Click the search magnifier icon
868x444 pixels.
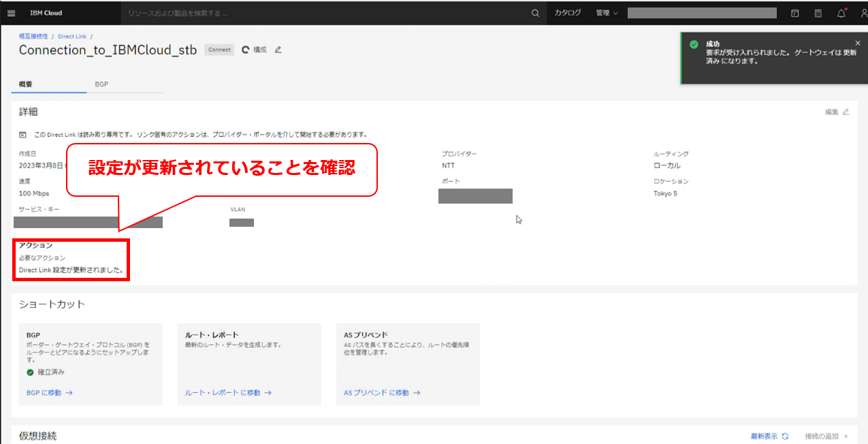pyautogui.click(x=536, y=13)
